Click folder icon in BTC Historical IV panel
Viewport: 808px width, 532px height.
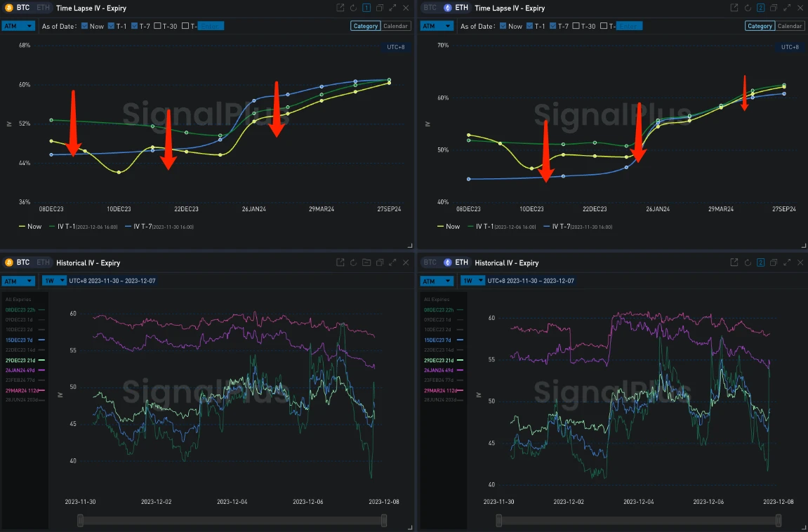coord(366,262)
